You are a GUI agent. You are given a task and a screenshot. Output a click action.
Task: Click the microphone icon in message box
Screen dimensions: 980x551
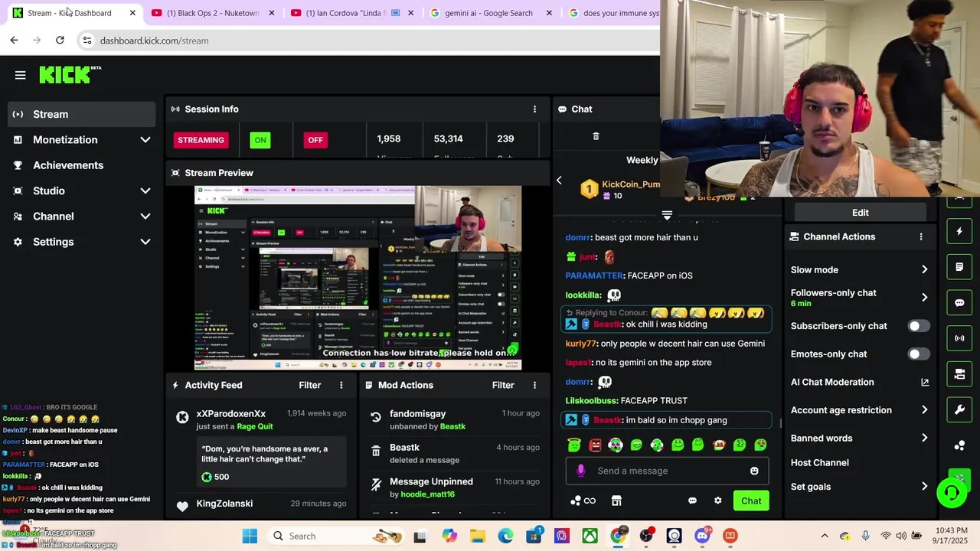(x=581, y=471)
